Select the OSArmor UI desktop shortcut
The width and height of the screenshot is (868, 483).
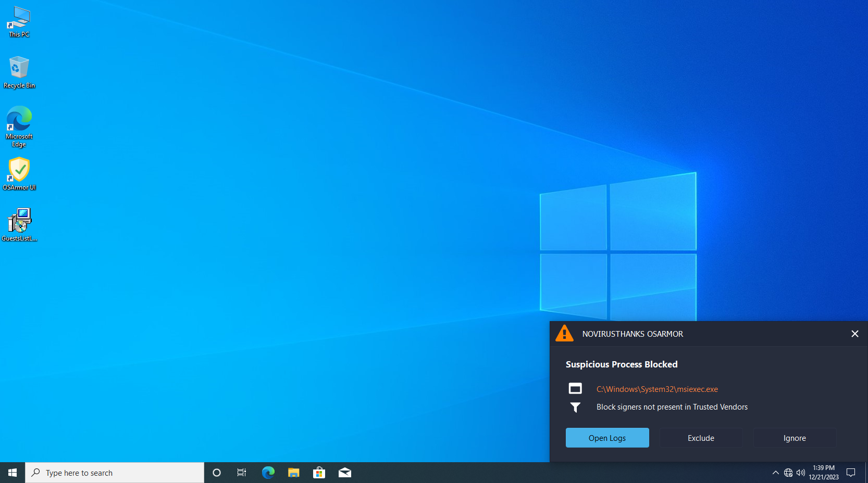click(x=19, y=174)
